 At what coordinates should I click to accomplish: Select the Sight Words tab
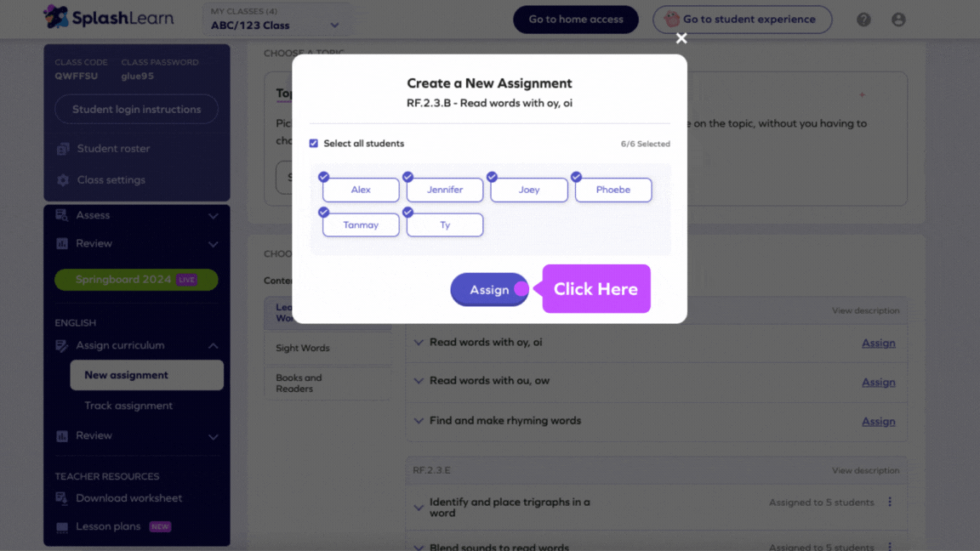click(x=303, y=348)
